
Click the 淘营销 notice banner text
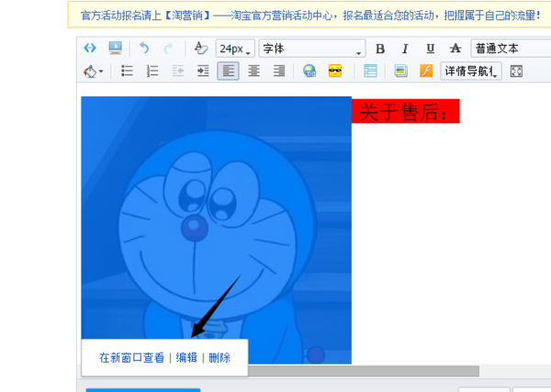pos(310,16)
